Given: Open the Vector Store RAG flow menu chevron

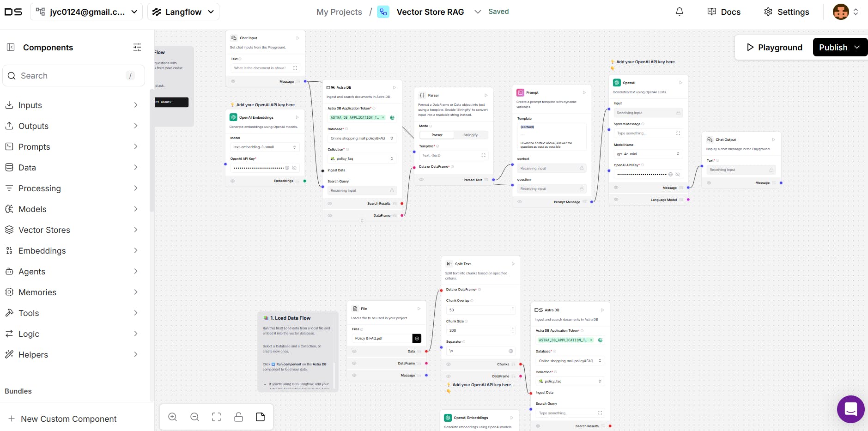Looking at the screenshot, I should (478, 12).
